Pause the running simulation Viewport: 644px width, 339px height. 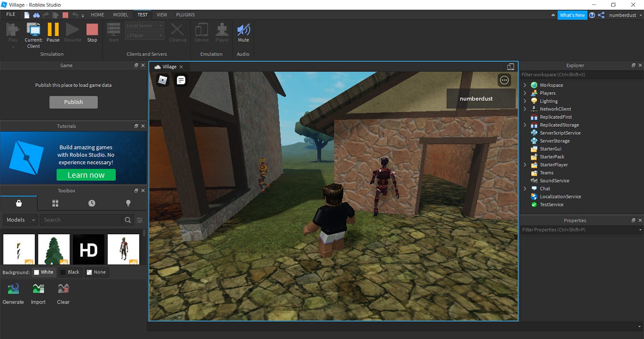[53, 33]
